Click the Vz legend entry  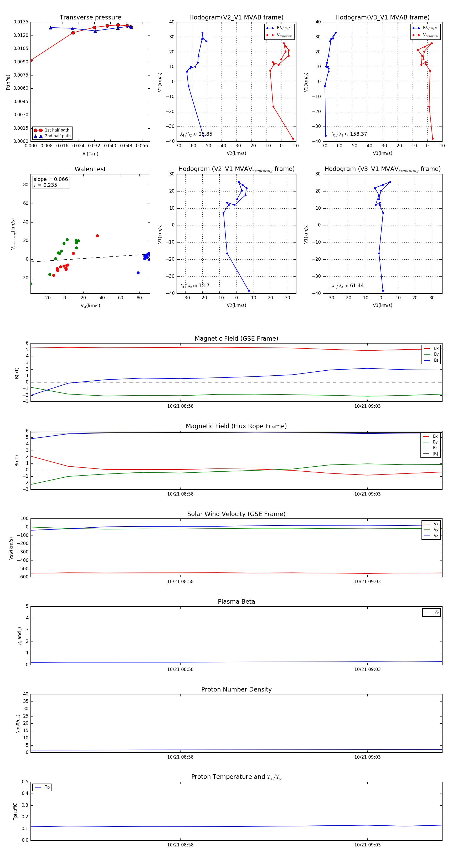(x=431, y=536)
